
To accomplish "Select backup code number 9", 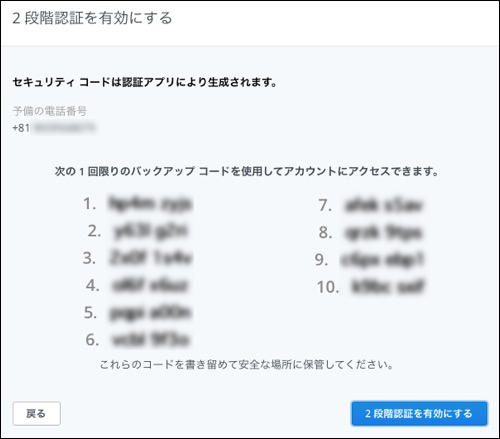I will tap(382, 260).
